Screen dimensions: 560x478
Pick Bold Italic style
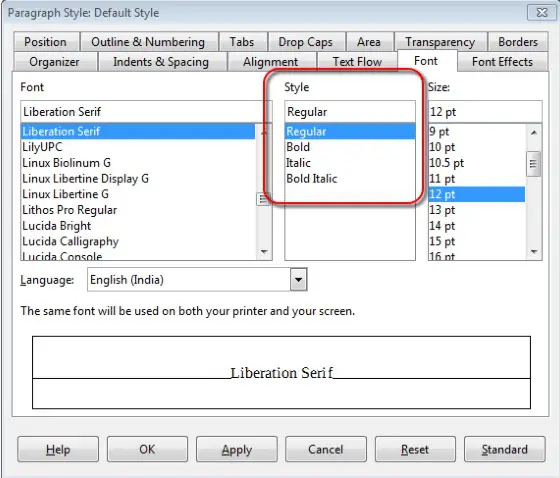tap(350, 178)
